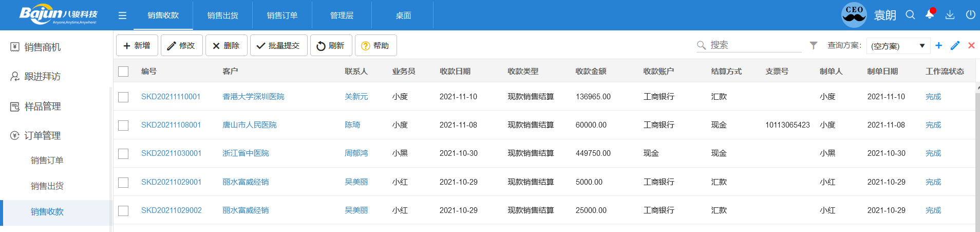Open the notification bell icon
980x232 pixels.
930,14
